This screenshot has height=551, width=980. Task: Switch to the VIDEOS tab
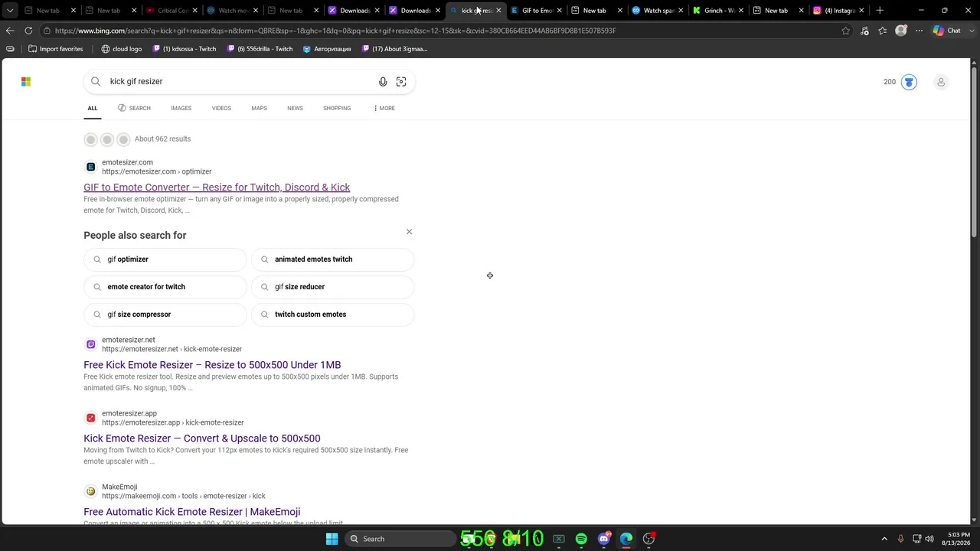(x=221, y=108)
